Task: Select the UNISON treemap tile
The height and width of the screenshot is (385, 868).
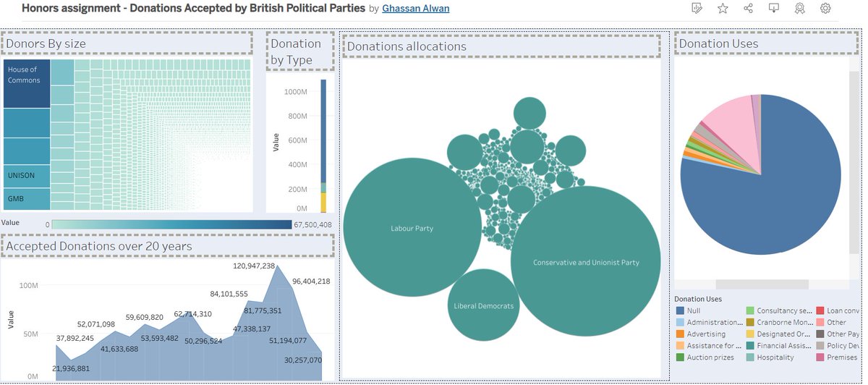Action: point(27,176)
